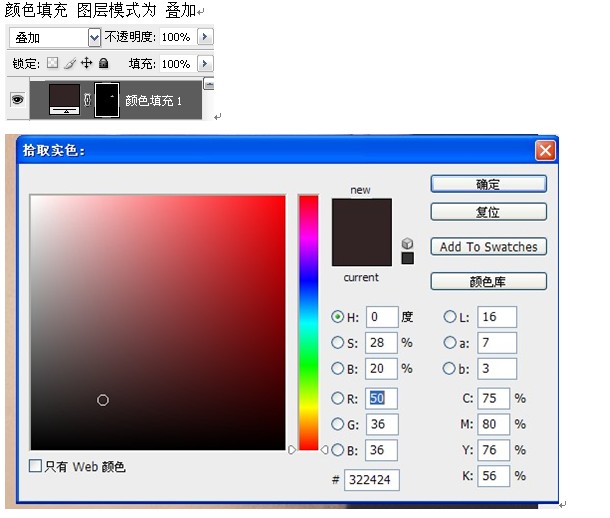Click the R field showing 50
Screen dimensions: 610x518
tap(381, 398)
